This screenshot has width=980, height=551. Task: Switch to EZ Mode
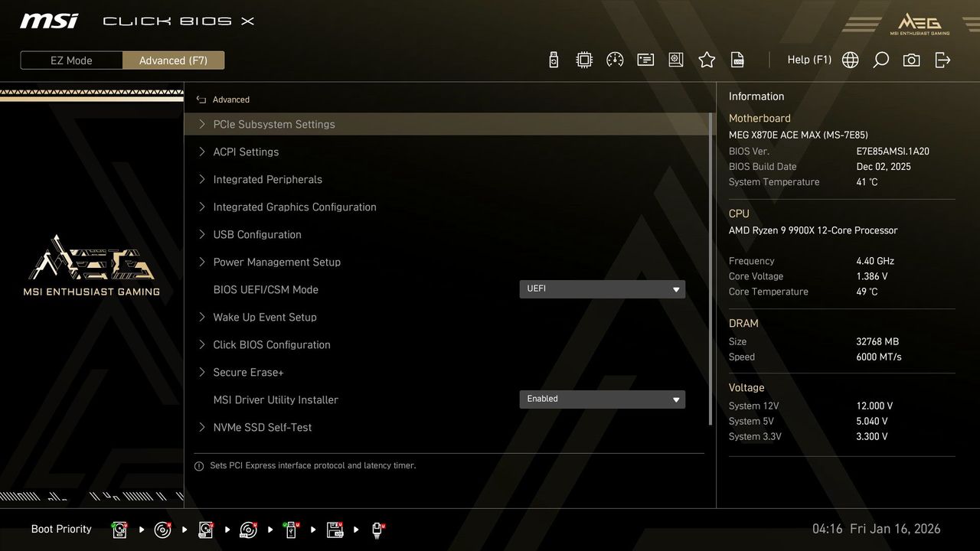point(71,60)
